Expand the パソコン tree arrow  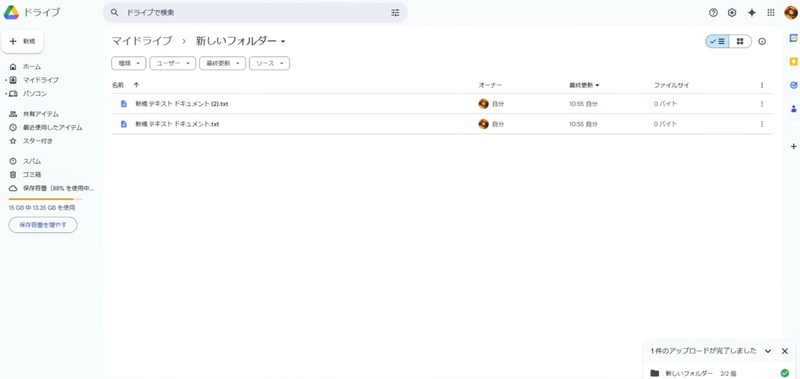[x=6, y=94]
